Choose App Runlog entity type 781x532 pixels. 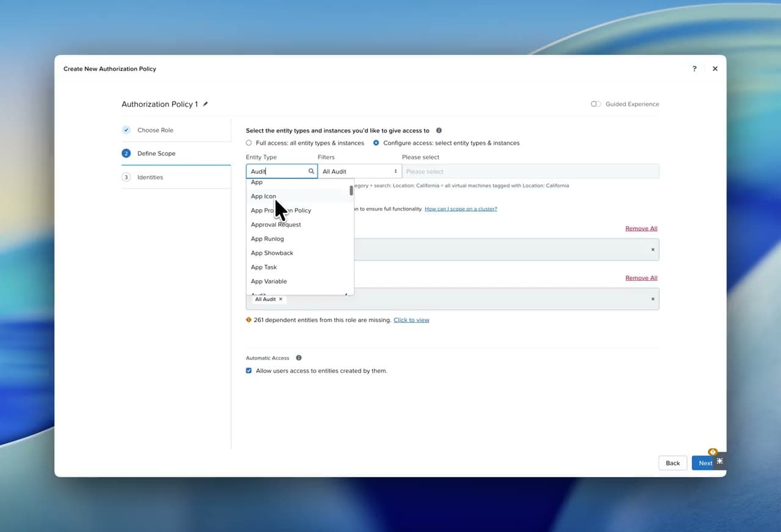pos(300,239)
